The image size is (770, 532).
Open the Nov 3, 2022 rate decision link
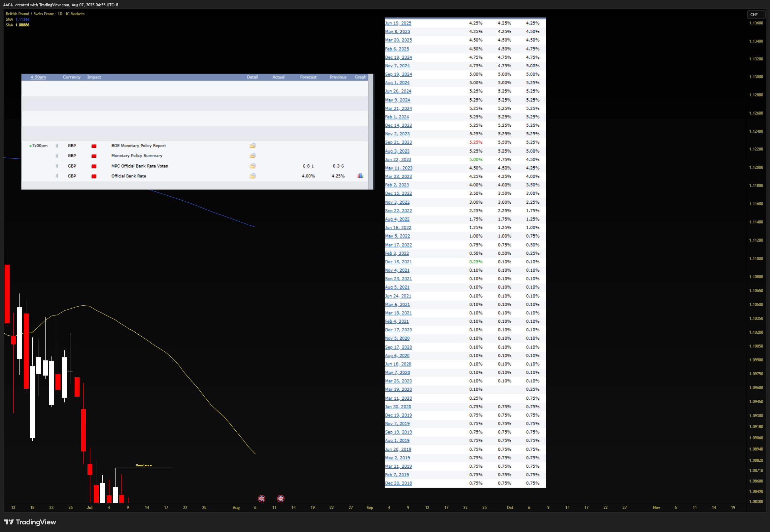tap(397, 202)
